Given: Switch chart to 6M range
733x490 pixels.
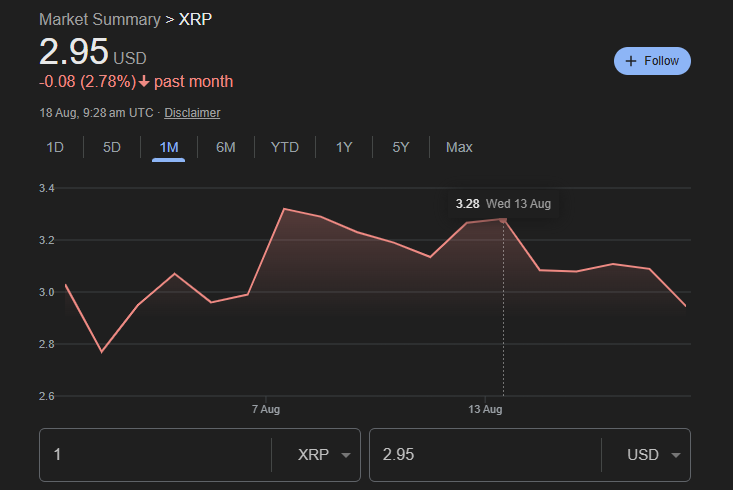Looking at the screenshot, I should coord(226,147).
